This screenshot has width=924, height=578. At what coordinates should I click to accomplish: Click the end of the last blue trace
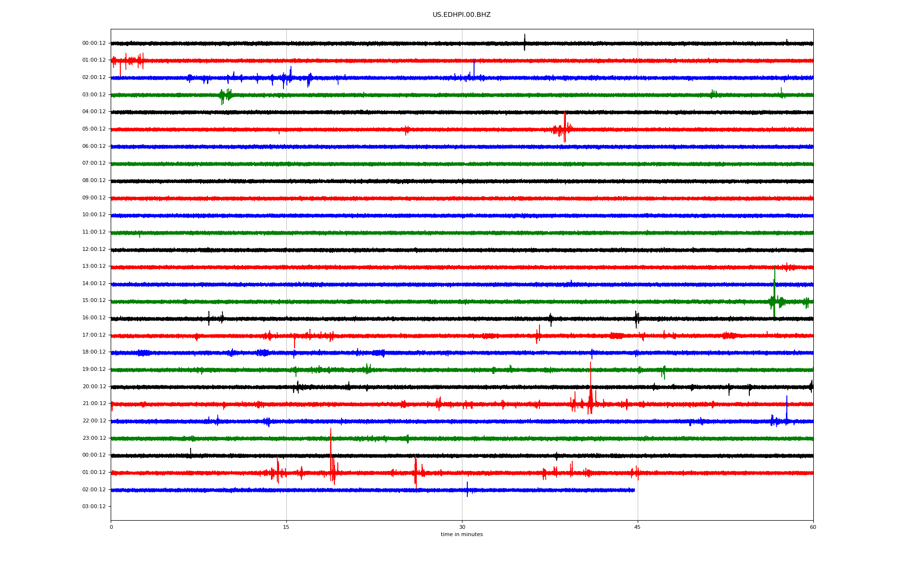point(634,490)
